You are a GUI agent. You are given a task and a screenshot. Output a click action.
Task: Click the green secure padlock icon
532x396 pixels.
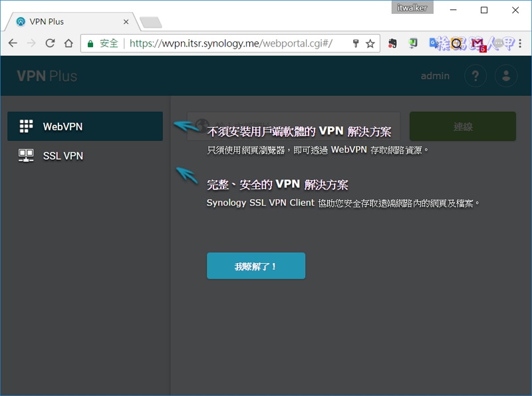(x=90, y=44)
